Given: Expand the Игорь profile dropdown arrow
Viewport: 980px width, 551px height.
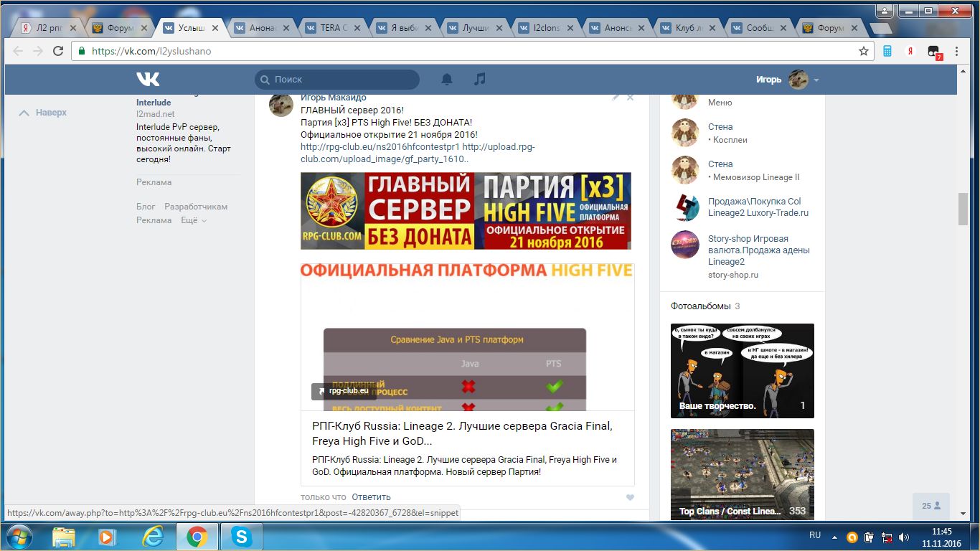Looking at the screenshot, I should click(x=816, y=80).
